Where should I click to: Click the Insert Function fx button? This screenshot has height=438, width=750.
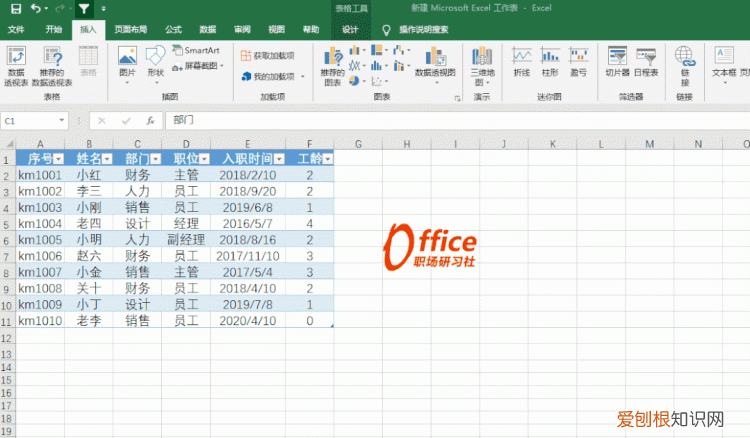150,121
